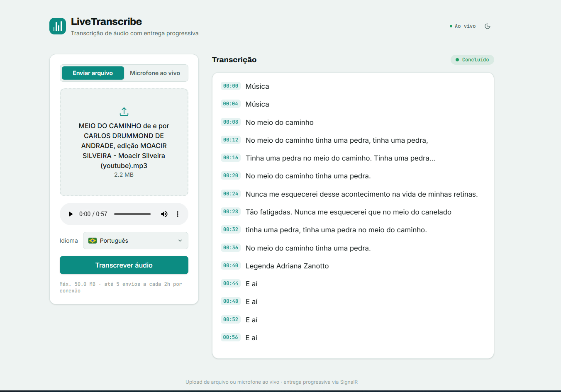Click the file drop zone area
This screenshot has width=561, height=392.
click(x=124, y=142)
